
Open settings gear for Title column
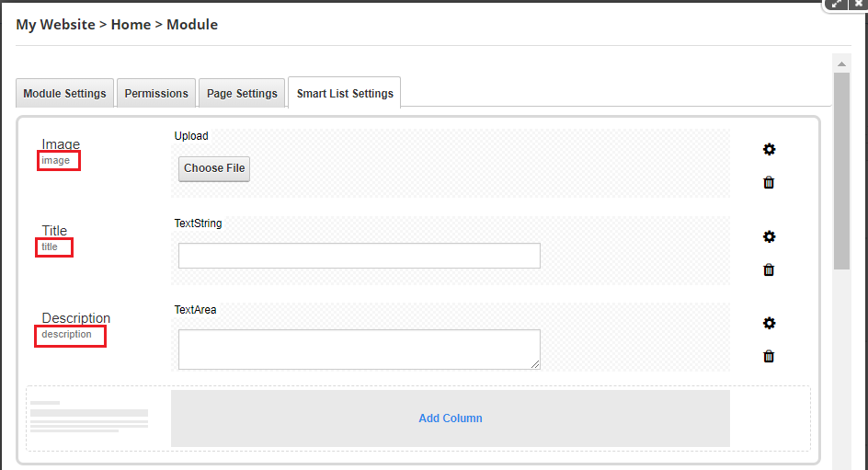coord(769,237)
